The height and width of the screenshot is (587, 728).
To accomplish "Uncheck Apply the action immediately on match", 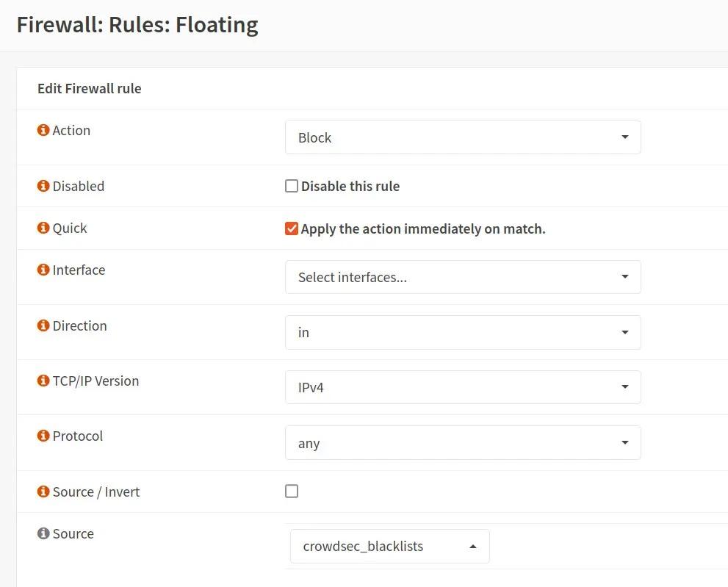I will [292, 228].
